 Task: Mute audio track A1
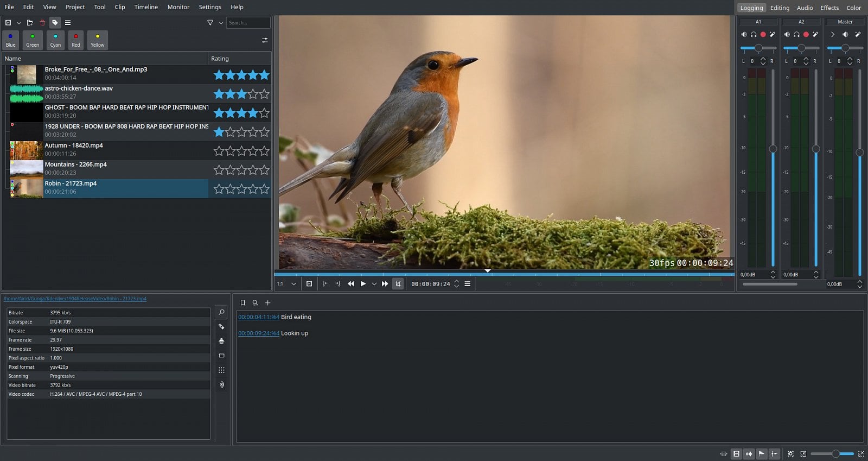pos(744,34)
